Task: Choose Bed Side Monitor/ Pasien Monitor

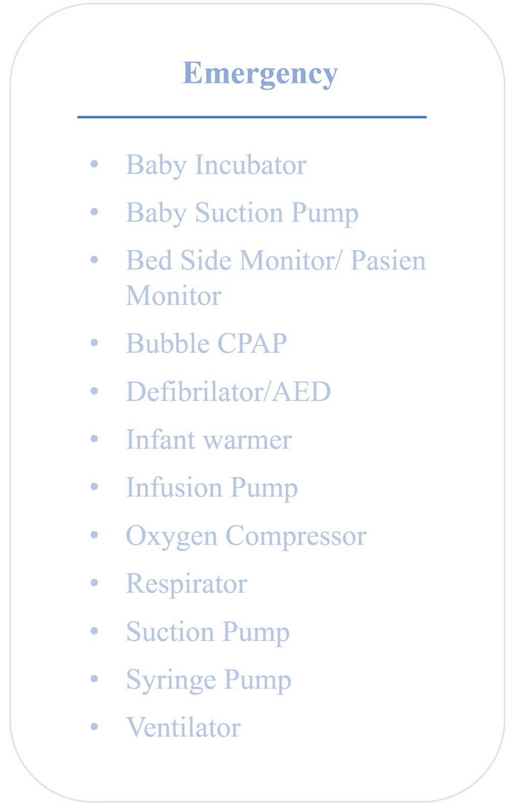Action: pos(276,278)
